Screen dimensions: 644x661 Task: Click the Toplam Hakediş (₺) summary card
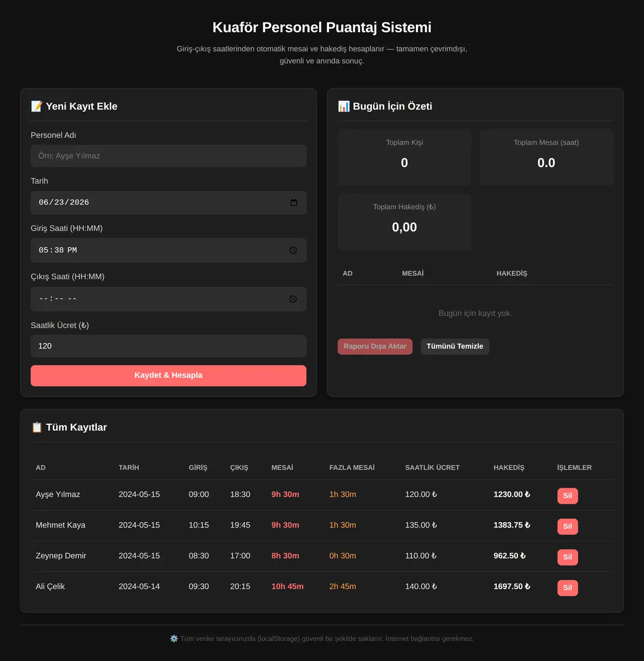(x=405, y=222)
